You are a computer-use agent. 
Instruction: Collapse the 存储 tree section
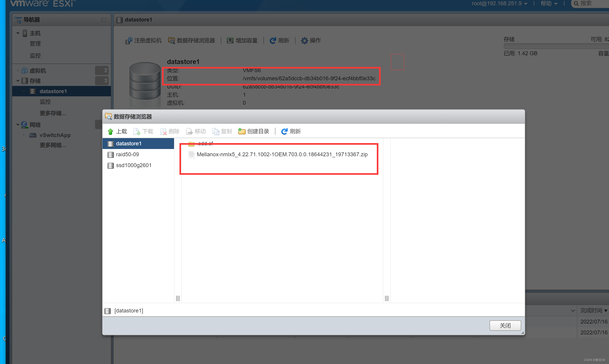tap(18, 81)
